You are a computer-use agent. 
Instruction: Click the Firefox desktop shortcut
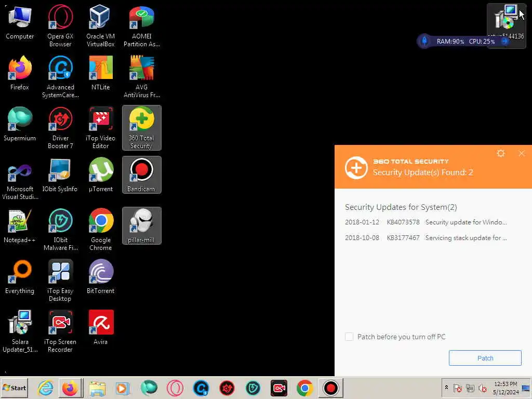20,73
